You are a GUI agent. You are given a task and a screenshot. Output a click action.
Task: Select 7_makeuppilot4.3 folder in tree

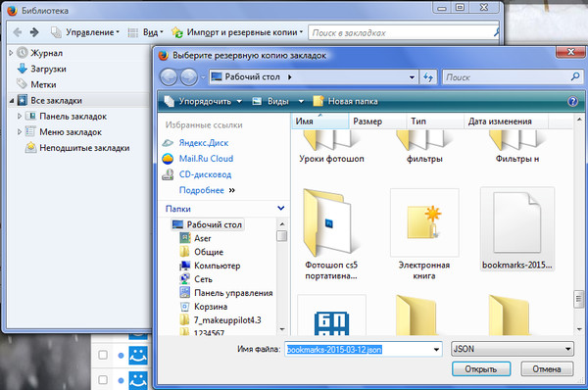click(x=227, y=319)
